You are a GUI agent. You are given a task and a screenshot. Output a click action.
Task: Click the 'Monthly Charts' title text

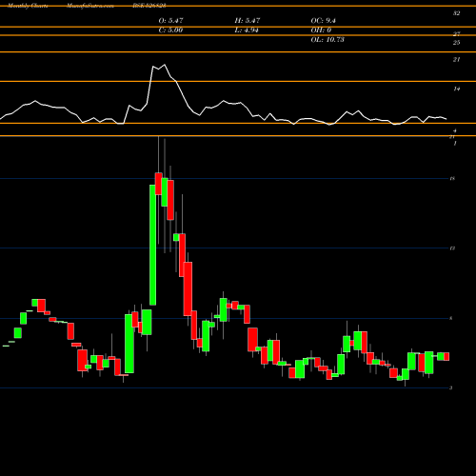(28, 6)
